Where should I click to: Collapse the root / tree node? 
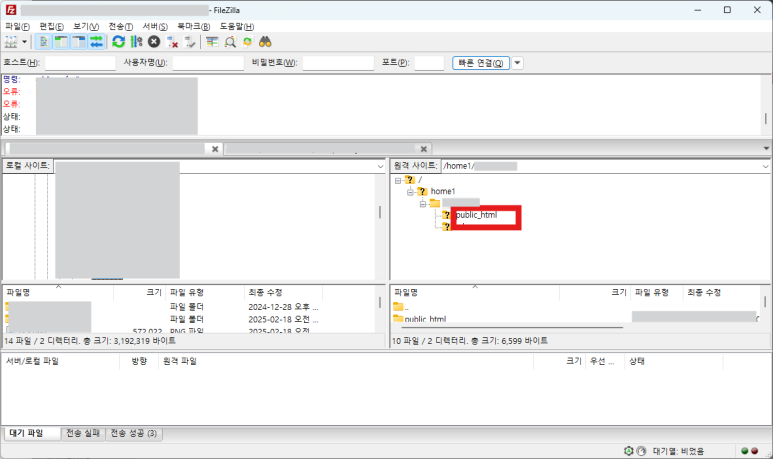click(x=398, y=180)
